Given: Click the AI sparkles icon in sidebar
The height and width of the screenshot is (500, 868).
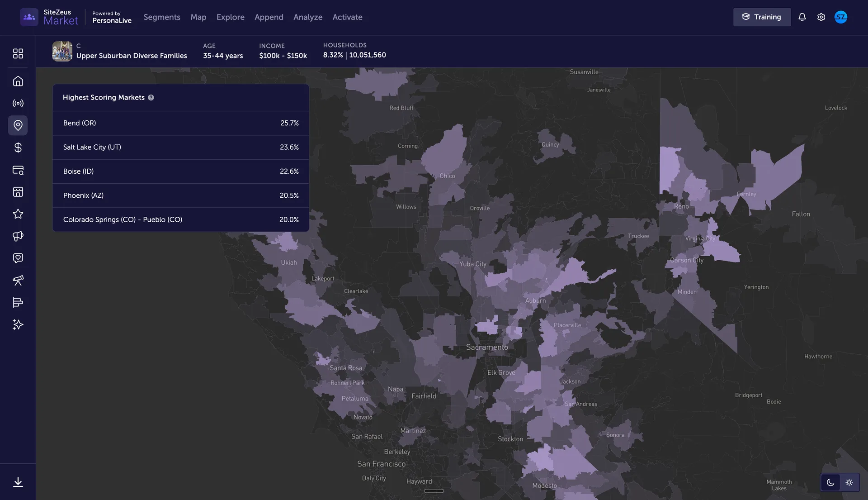Looking at the screenshot, I should pos(18,324).
